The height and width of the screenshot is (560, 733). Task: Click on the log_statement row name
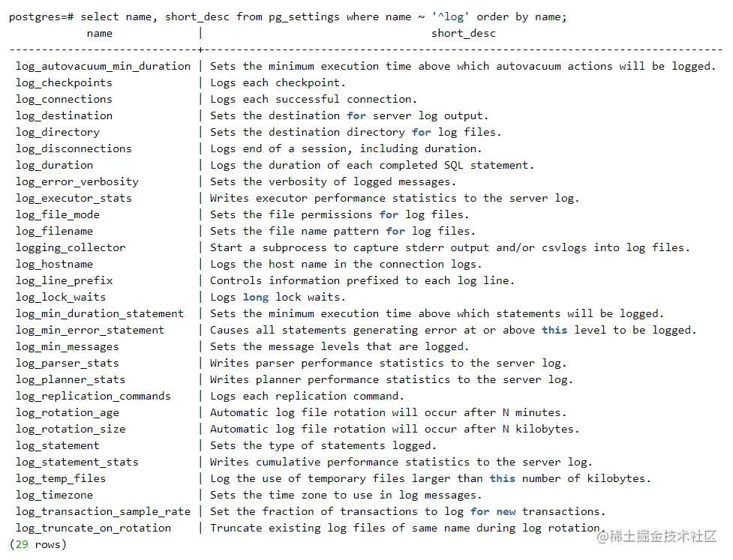click(57, 445)
